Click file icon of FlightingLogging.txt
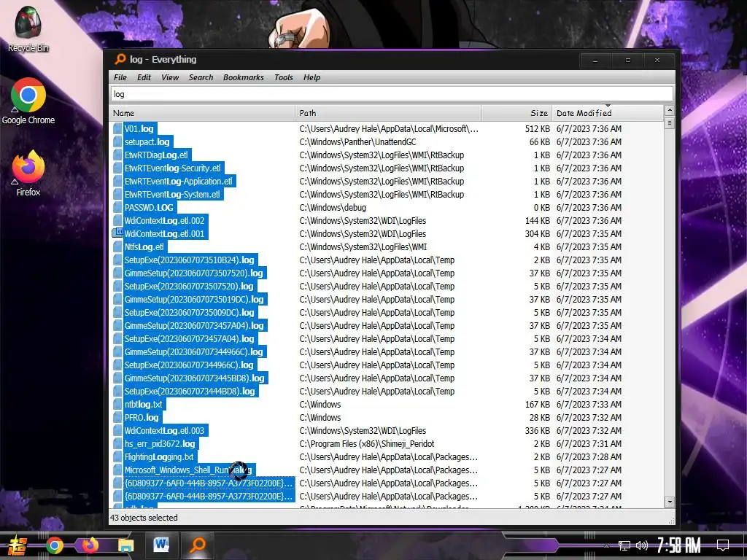Image resolution: width=747 pixels, height=560 pixels. [117, 456]
